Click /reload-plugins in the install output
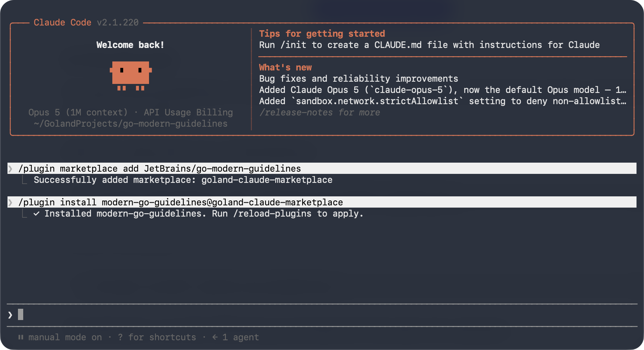Screen dimensions: 644x350 [x=272, y=214]
